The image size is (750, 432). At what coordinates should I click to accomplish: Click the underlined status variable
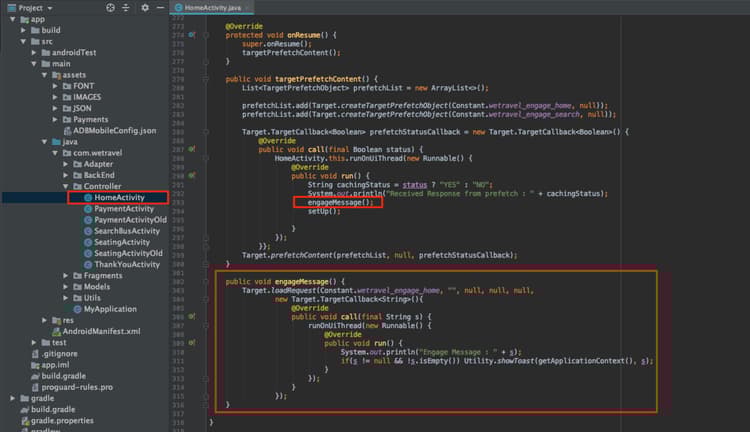[x=414, y=185]
